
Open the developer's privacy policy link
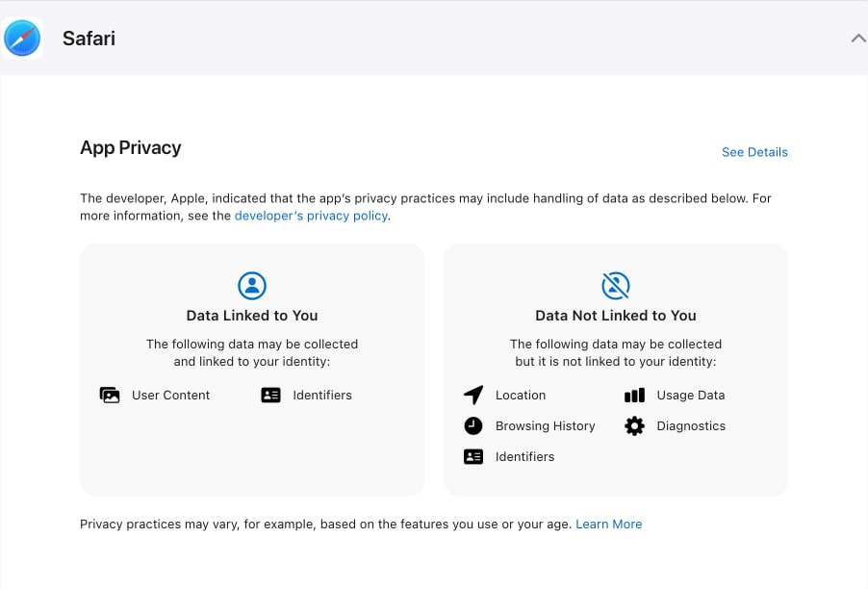point(311,216)
